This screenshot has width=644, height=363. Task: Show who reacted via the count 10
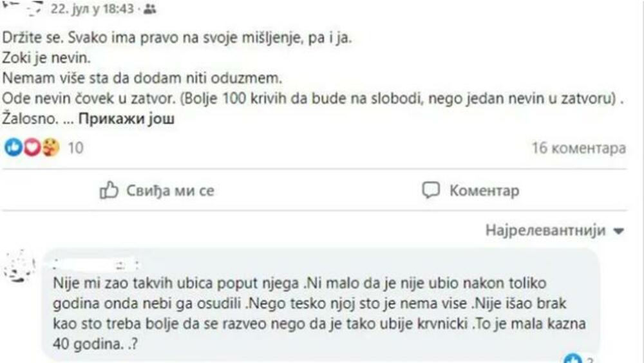pyautogui.click(x=75, y=148)
